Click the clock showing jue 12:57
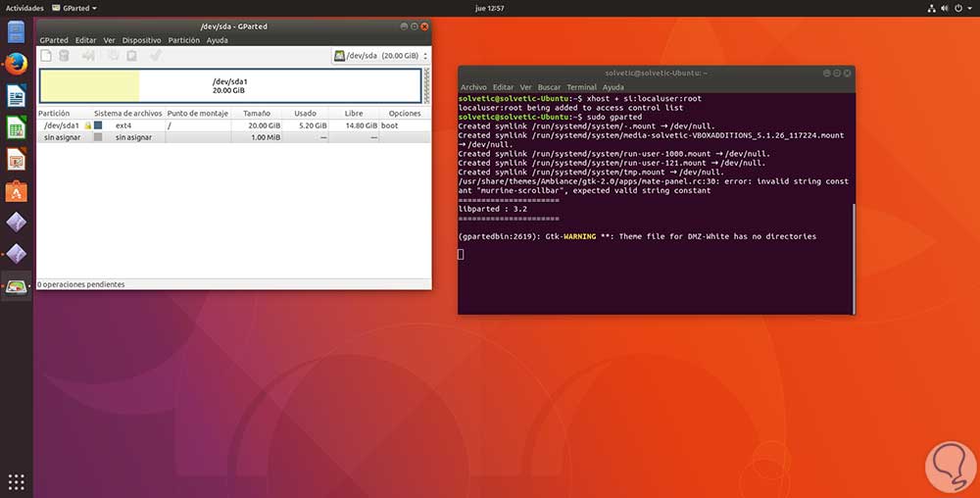This screenshot has height=498, width=980. [x=489, y=8]
